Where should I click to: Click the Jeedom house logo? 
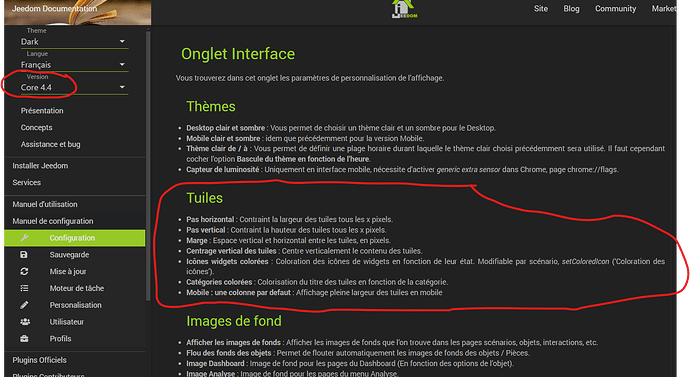coord(404,9)
